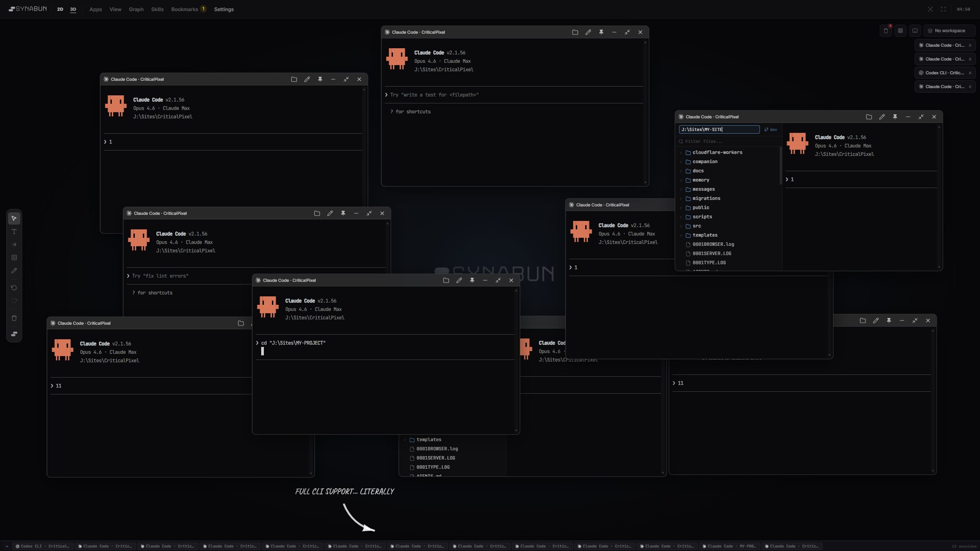The image size is (980, 551).
Task: Pin the Claude Code window using the pin icon
Action: click(x=601, y=32)
